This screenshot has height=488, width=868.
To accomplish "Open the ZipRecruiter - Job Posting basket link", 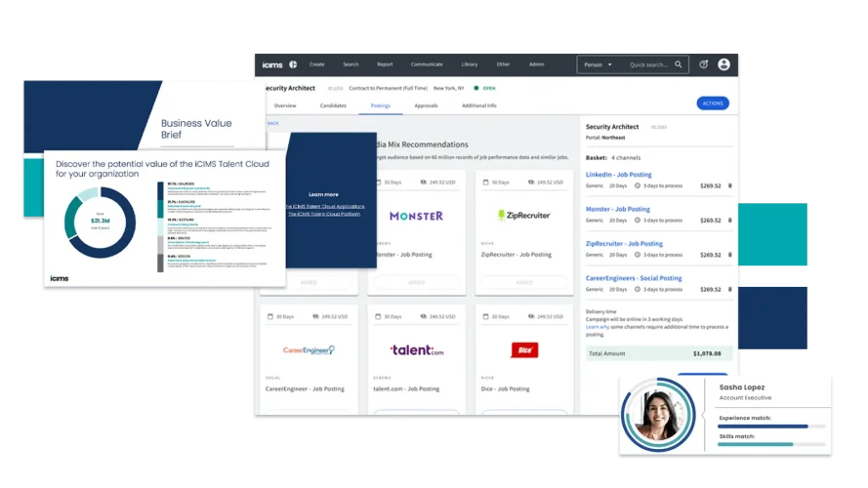I will (624, 243).
